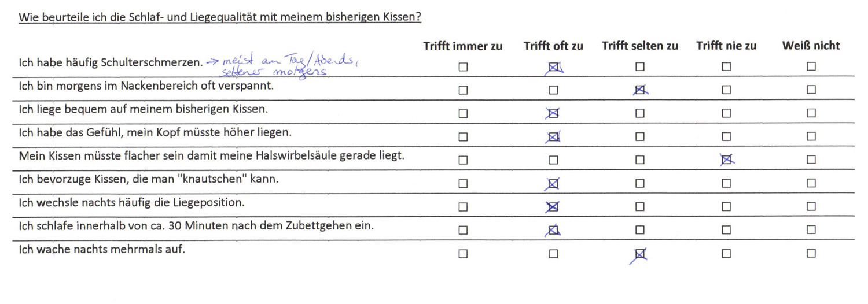Tick 'Weiß nicht' for Schulterschmerzen row
868x304 pixels.
(x=811, y=66)
